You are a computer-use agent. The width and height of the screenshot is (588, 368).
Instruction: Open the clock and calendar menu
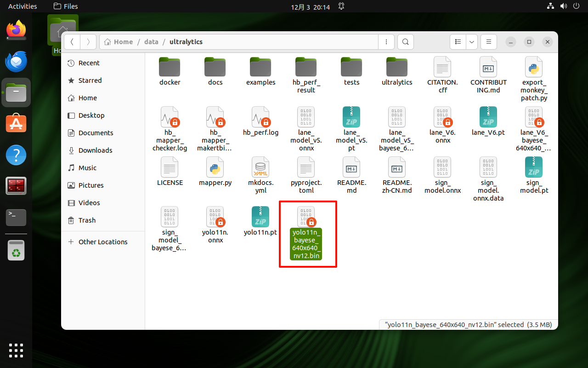311,6
